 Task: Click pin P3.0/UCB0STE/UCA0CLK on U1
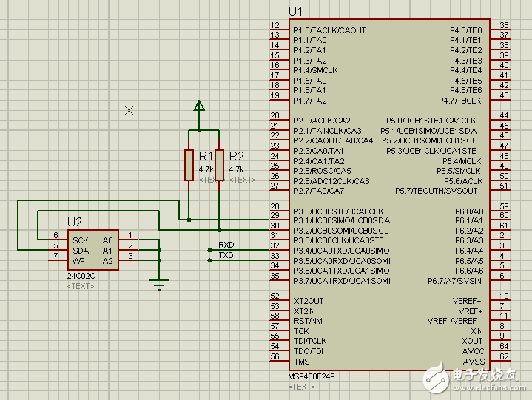pos(339,211)
